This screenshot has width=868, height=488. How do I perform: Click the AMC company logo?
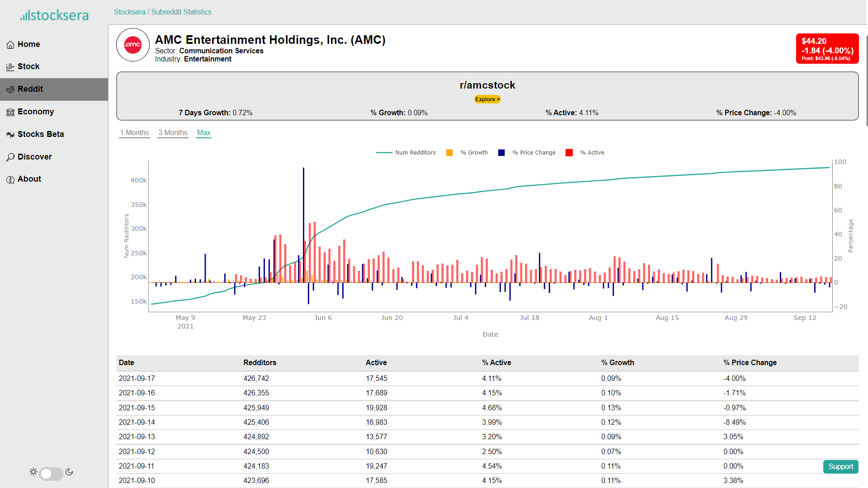(x=133, y=45)
